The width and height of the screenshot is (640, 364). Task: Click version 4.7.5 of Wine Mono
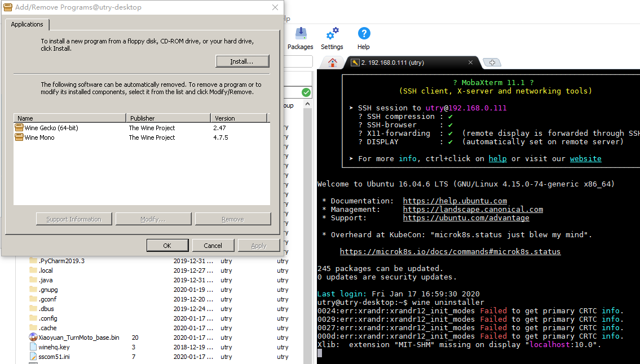click(221, 137)
